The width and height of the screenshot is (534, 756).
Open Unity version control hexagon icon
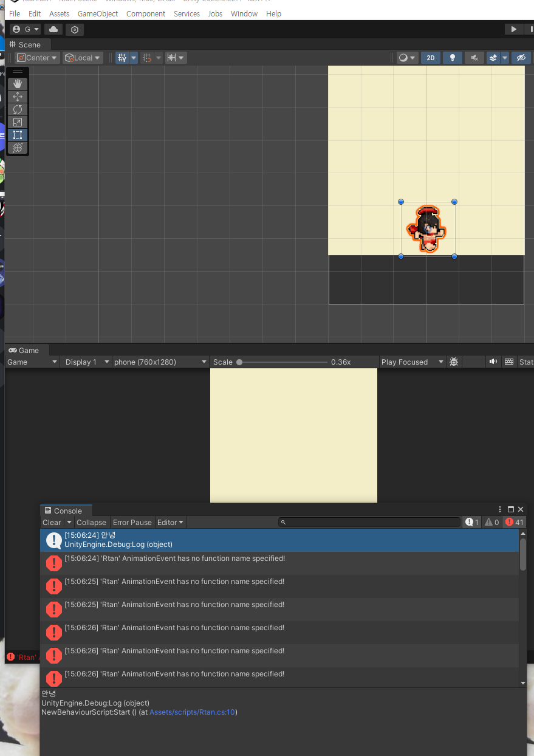coord(75,29)
